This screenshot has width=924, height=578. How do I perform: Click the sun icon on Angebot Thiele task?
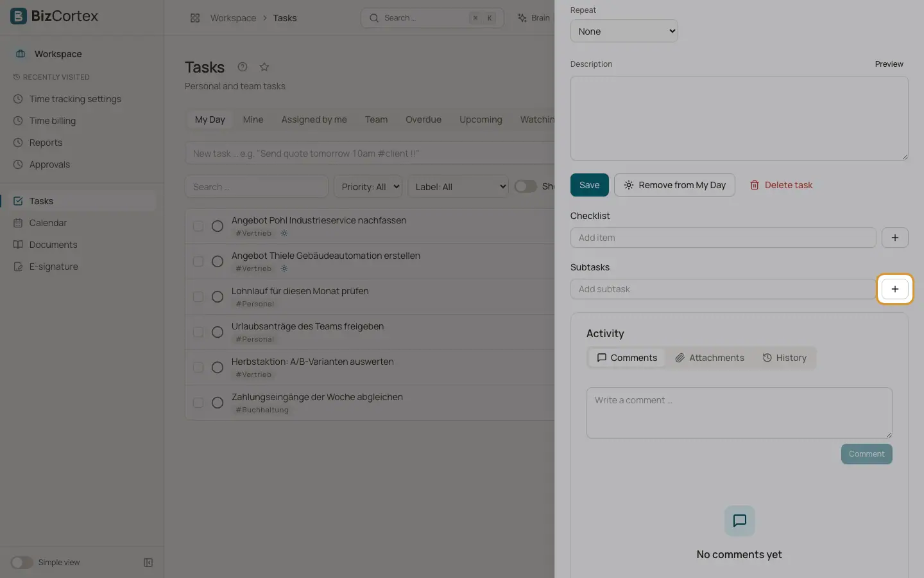[x=284, y=268]
